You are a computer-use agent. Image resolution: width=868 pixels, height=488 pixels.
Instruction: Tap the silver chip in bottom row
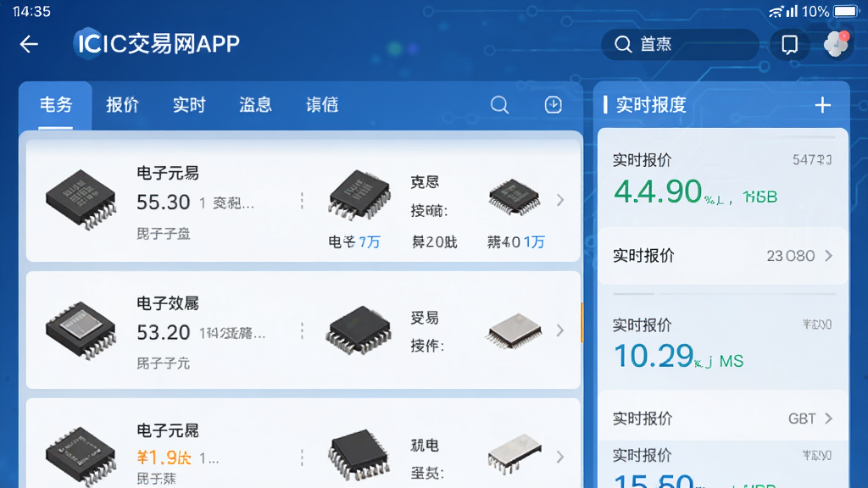point(515,454)
